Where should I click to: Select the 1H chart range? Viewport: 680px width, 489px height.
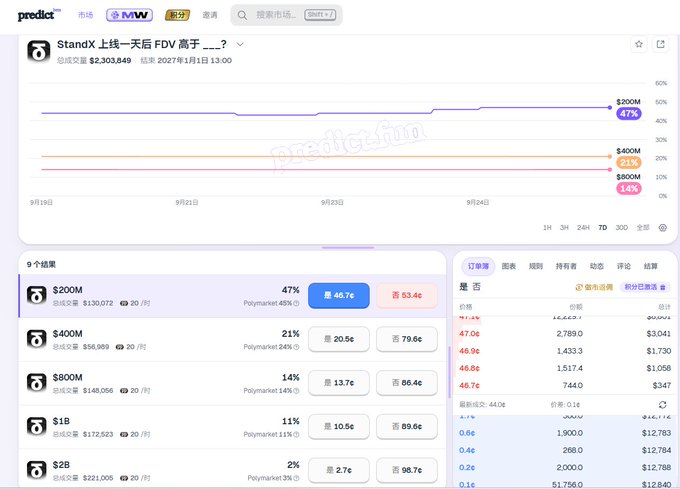547,228
